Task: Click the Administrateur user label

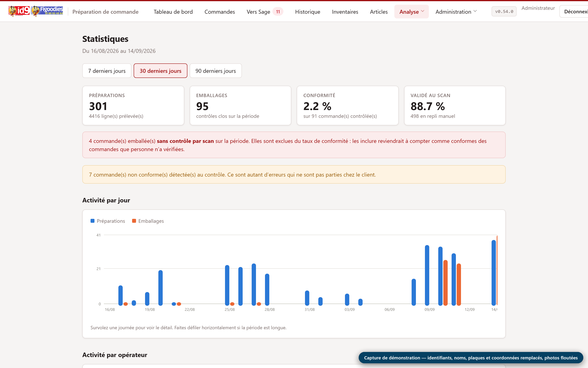Action: coord(538,8)
